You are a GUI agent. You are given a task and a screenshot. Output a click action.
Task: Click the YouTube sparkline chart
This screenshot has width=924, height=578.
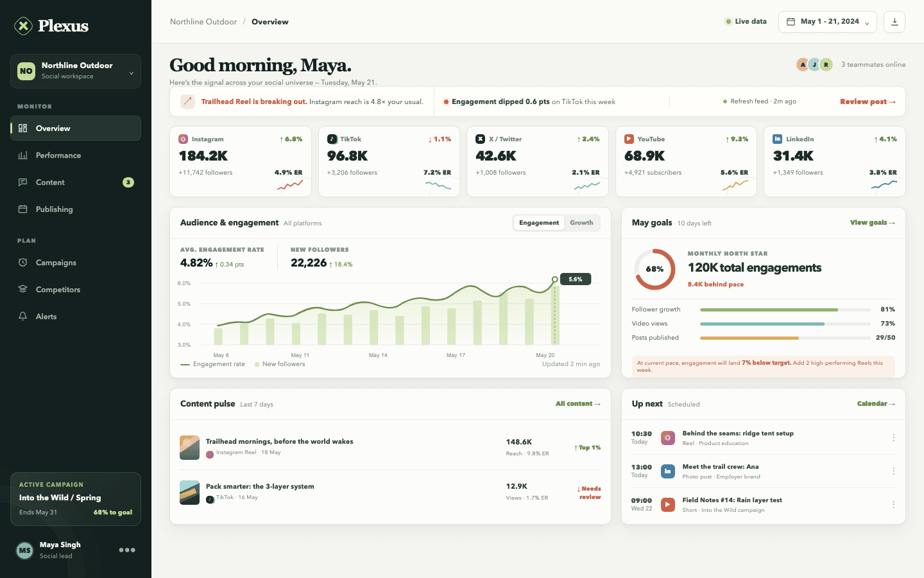[735, 185]
